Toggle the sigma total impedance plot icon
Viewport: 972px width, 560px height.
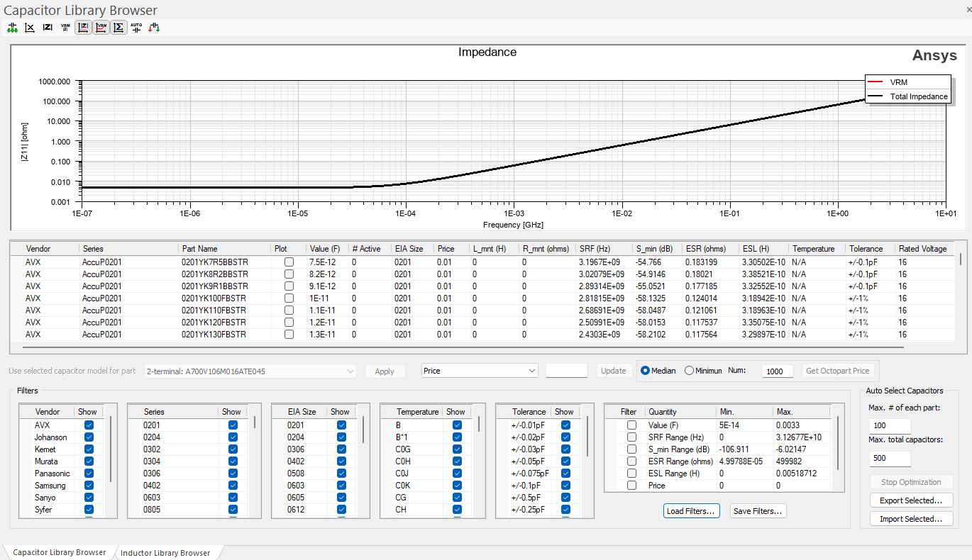pos(119,28)
